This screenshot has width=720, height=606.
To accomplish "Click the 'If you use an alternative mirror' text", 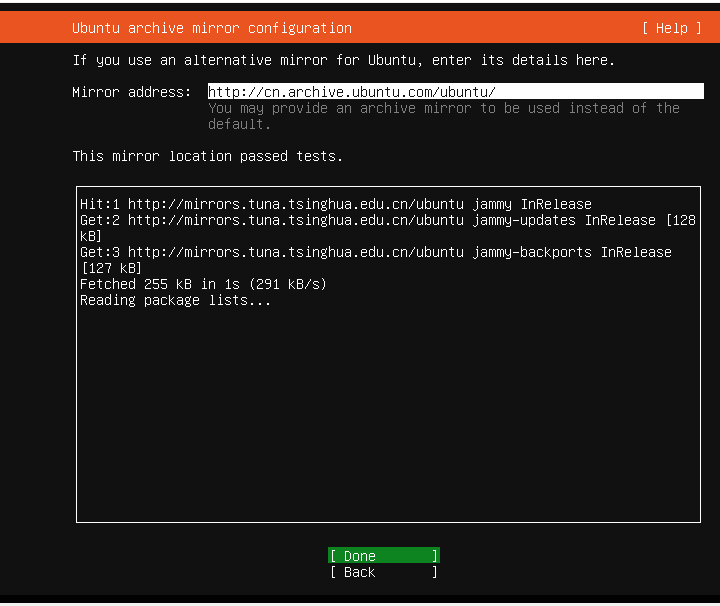I will [343, 60].
